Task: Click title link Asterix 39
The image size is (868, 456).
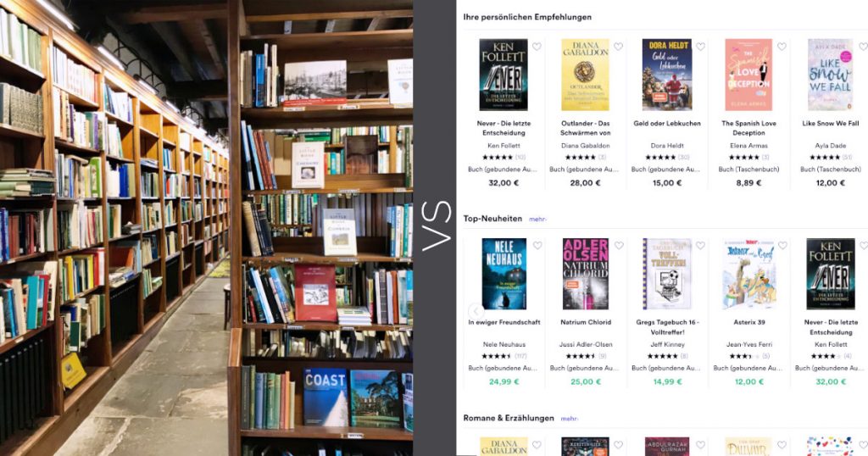Action: [x=749, y=322]
